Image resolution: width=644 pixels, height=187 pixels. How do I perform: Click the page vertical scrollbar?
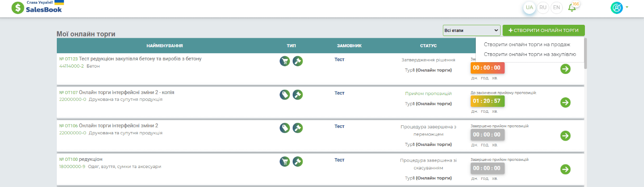pyautogui.click(x=585, y=53)
